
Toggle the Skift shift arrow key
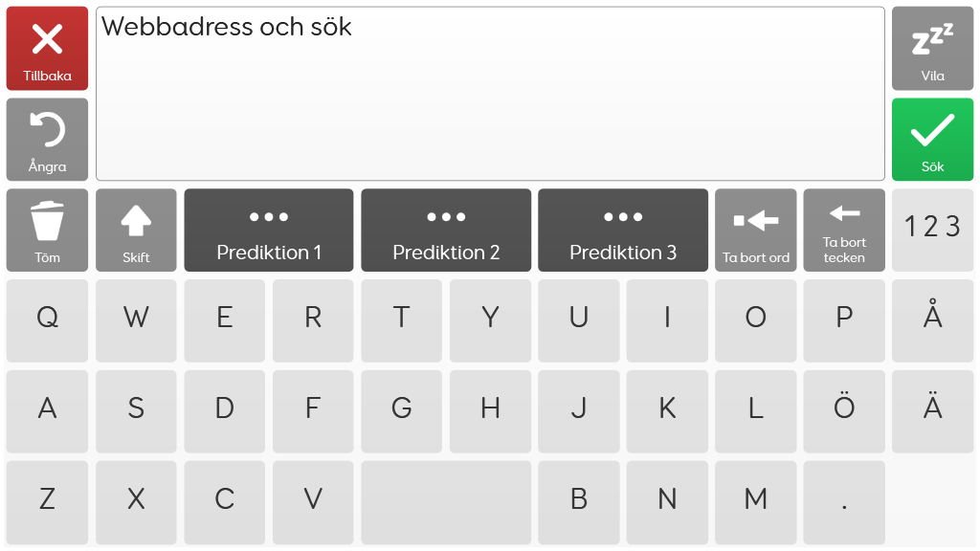coord(136,230)
